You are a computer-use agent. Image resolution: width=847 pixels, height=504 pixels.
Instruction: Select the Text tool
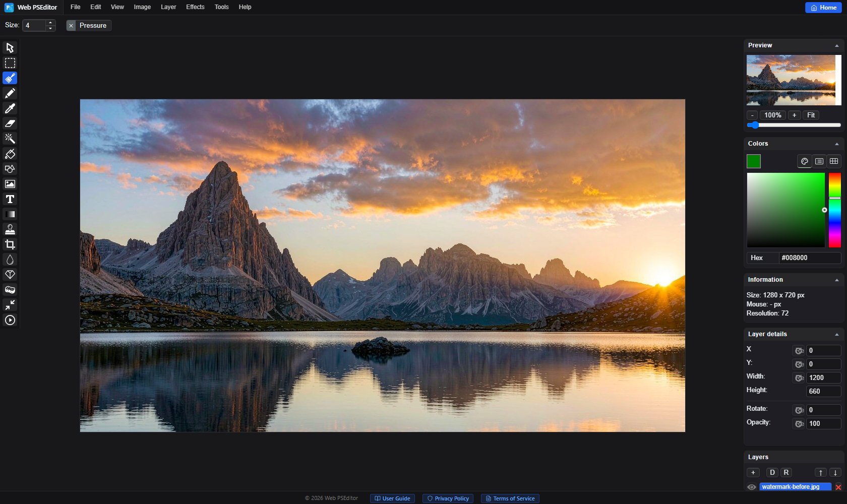pos(10,199)
